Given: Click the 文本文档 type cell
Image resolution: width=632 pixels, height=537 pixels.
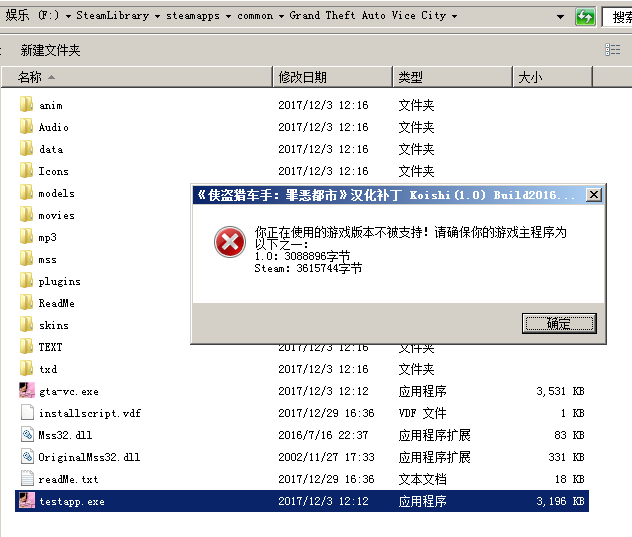Looking at the screenshot, I should (422, 479).
